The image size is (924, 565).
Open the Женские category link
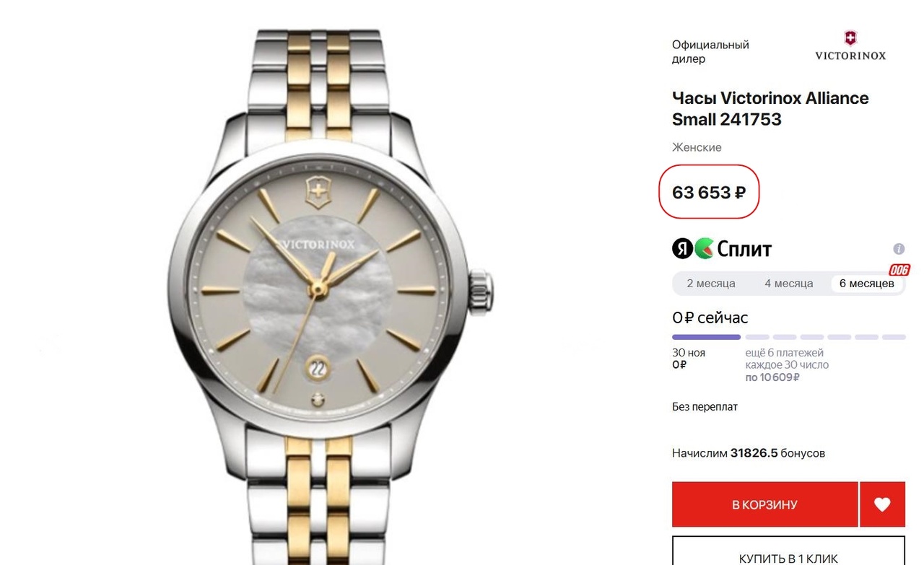(697, 147)
